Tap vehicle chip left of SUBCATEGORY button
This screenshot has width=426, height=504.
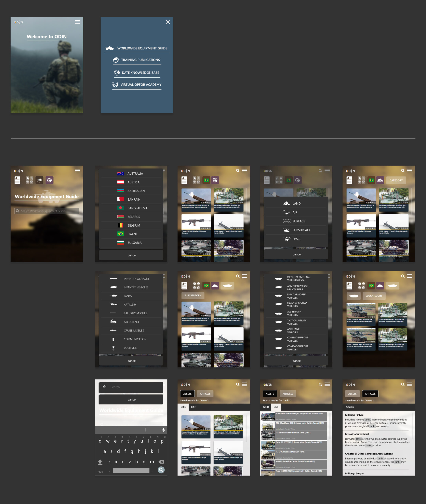point(353,296)
